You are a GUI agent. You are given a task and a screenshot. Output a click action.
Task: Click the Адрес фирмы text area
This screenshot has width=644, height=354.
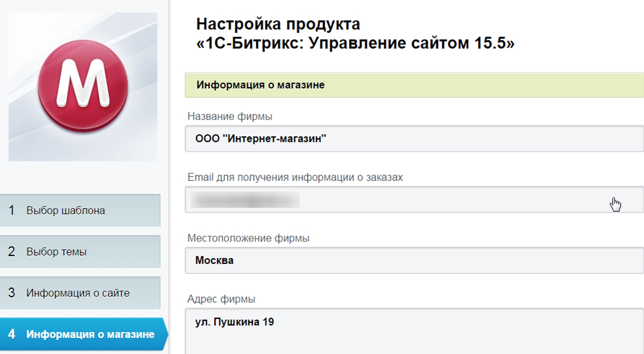click(x=414, y=331)
